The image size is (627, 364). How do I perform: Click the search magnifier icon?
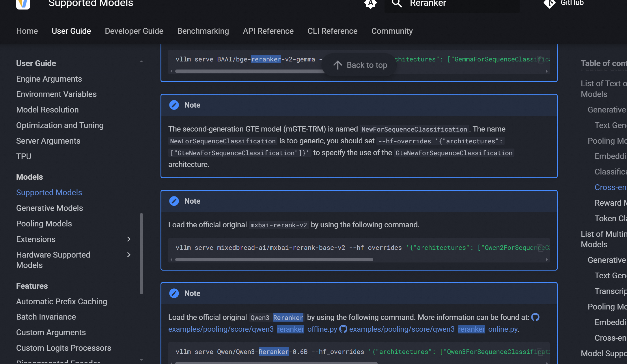pos(397,3)
